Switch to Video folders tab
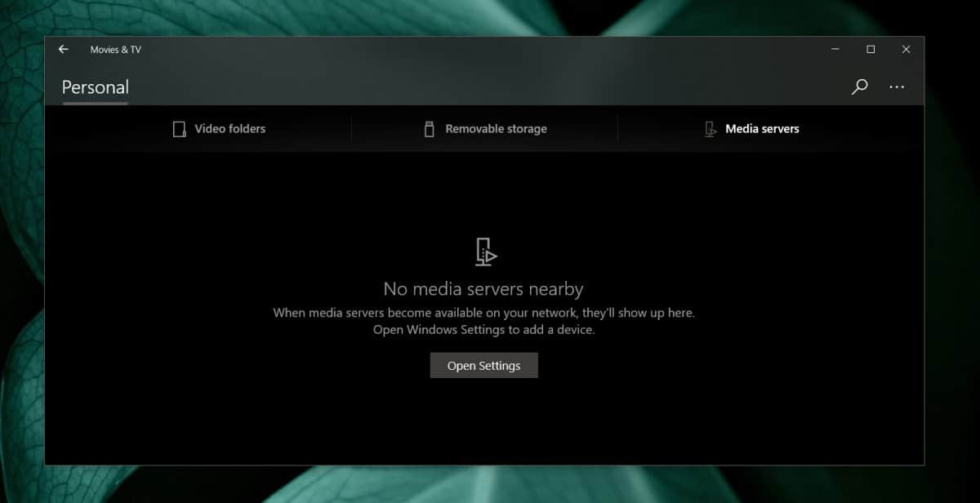 (219, 129)
